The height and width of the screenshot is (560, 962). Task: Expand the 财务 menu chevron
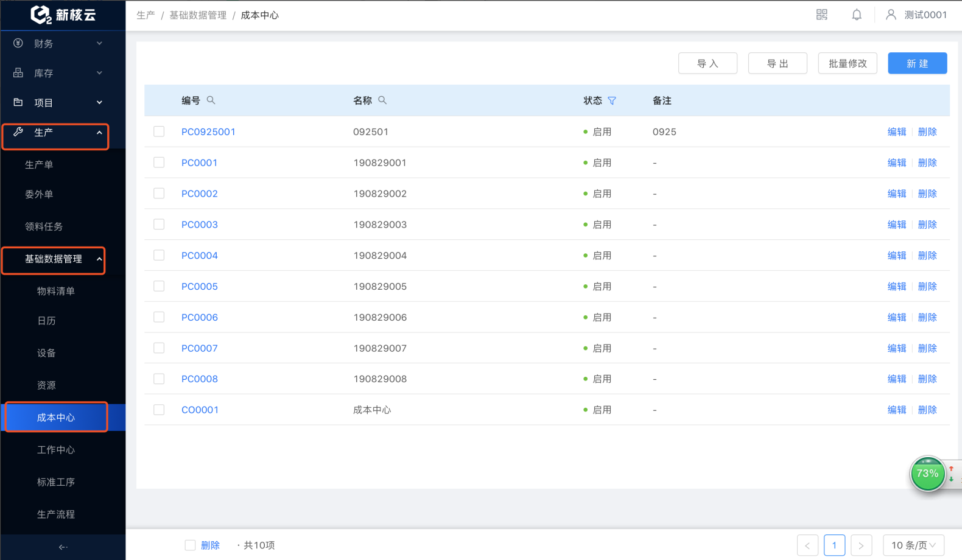[99, 43]
